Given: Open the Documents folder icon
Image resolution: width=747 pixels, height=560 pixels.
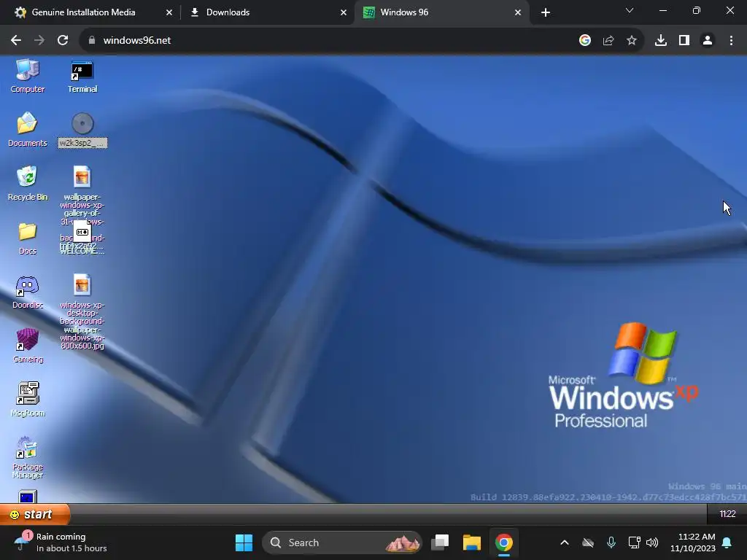Looking at the screenshot, I should click(x=27, y=129).
